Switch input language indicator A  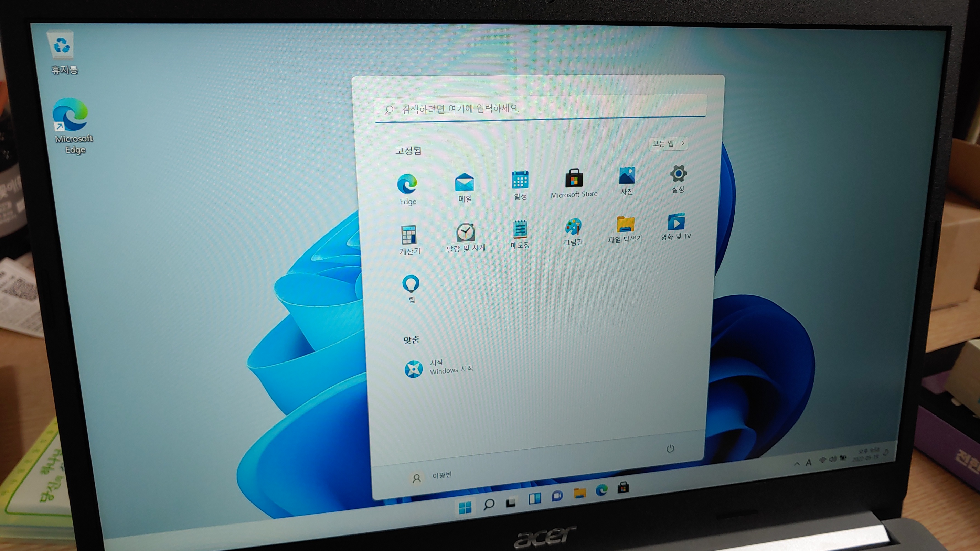click(x=808, y=462)
